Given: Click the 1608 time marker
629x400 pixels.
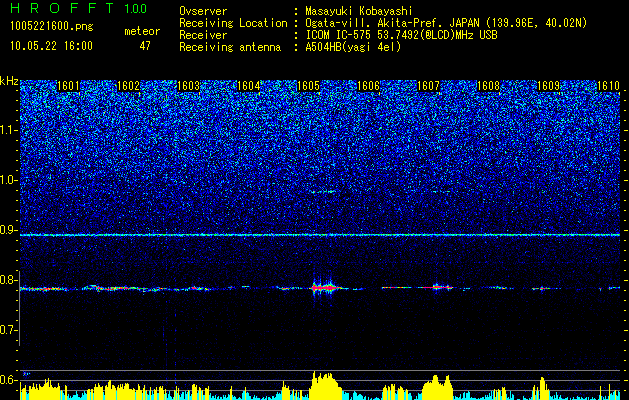Looking at the screenshot, I should pyautogui.click(x=489, y=86).
